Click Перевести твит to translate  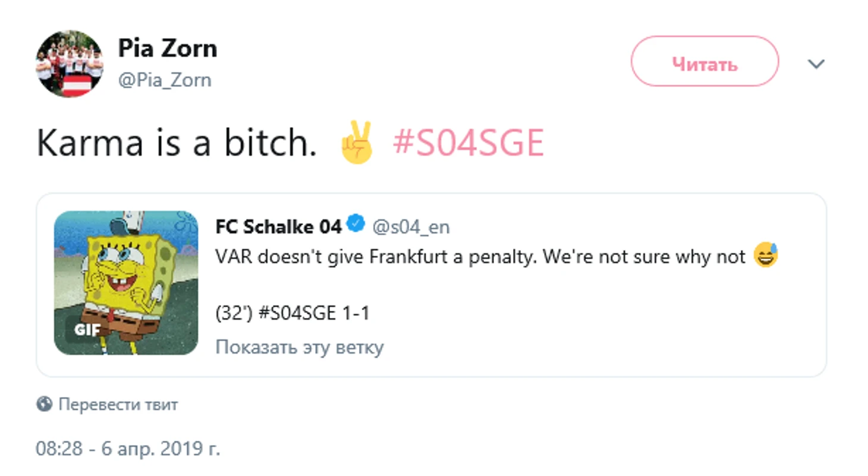(x=118, y=405)
